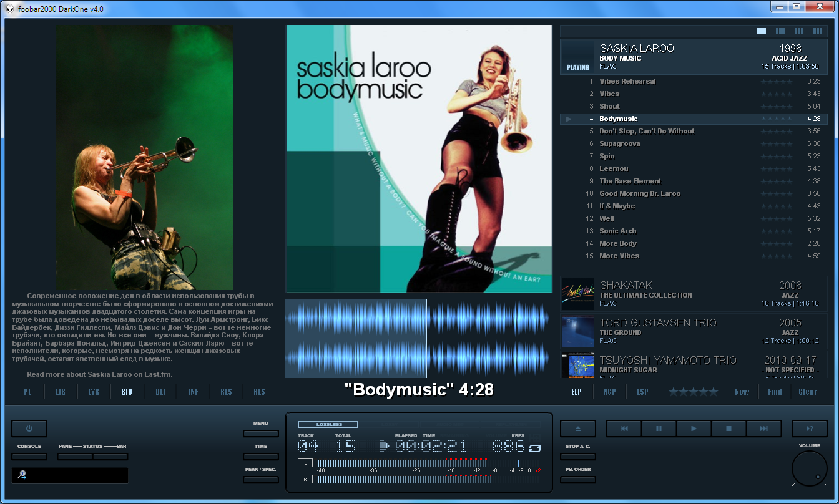Switch to the BIO tab
Viewport: 839px width, 504px height.
click(127, 392)
